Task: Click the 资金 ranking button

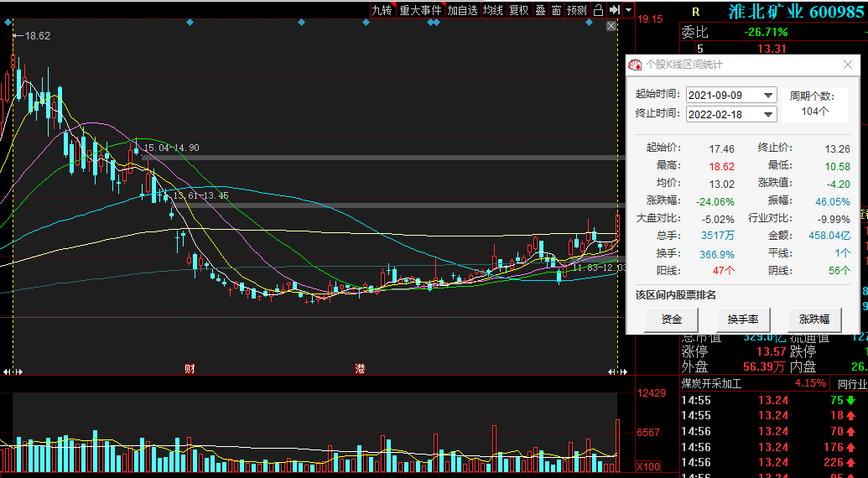Action: [x=672, y=320]
